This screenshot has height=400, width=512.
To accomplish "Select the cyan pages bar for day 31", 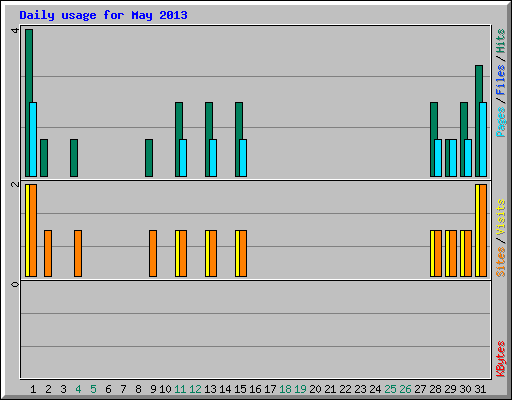I will [483, 139].
